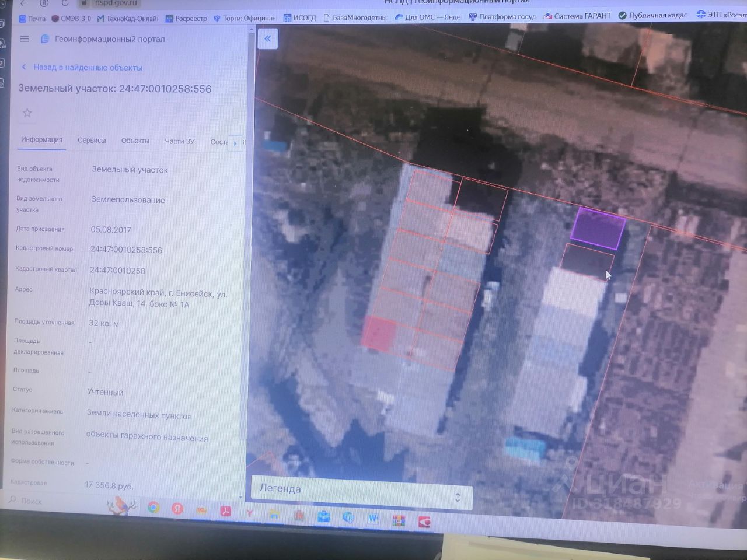
Task: Add the land plot to favorites star
Action: [27, 113]
